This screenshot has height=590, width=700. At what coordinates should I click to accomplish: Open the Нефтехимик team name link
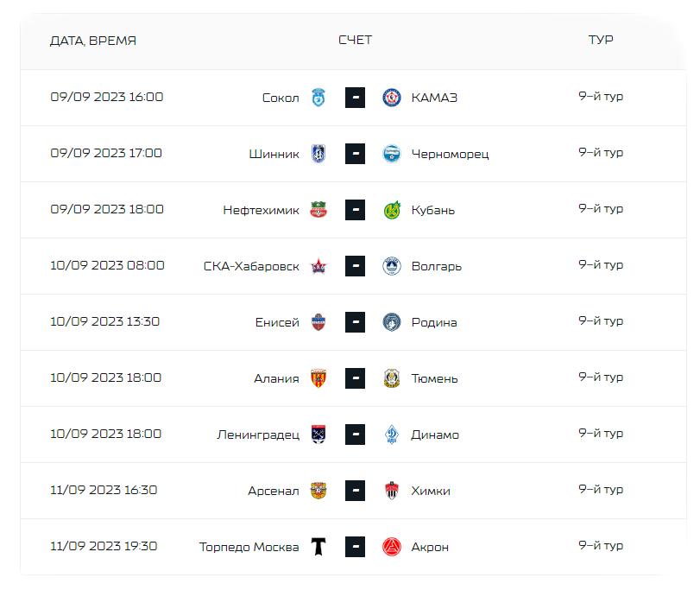tap(262, 210)
